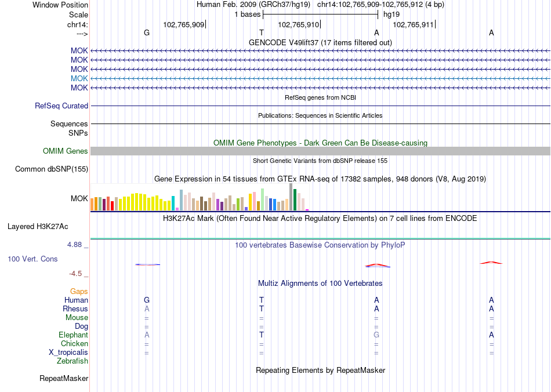This screenshot has height=392, width=551.
Task: Open the Repeating Elements by RepeatMasker title
Action: [320, 370]
